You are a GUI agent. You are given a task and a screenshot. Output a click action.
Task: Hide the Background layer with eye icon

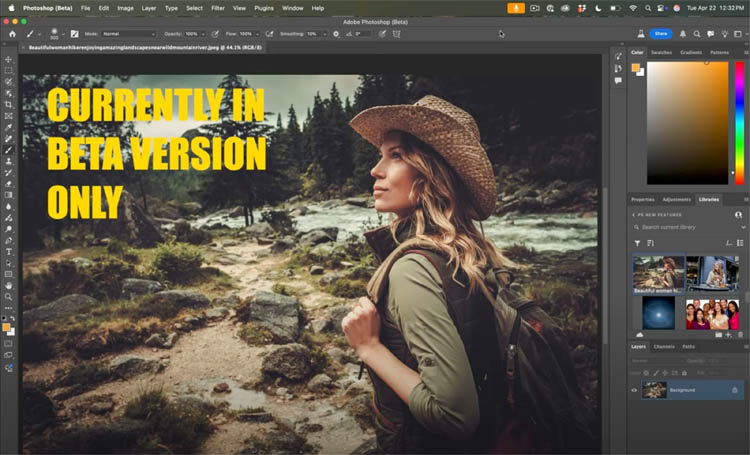(x=634, y=390)
